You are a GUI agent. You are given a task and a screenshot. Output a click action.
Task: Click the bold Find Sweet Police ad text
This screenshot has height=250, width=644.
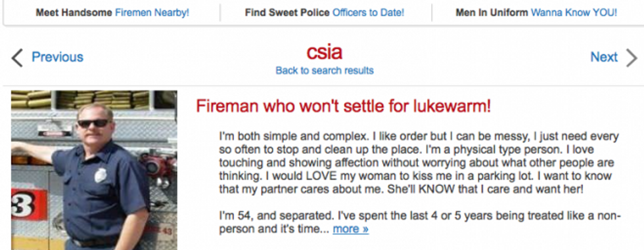(x=288, y=12)
